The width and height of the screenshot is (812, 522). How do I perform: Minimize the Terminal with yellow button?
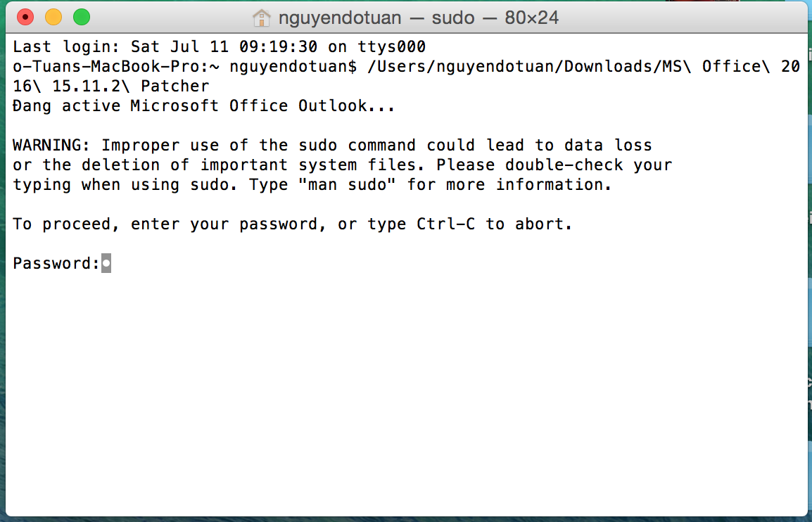pyautogui.click(x=53, y=17)
